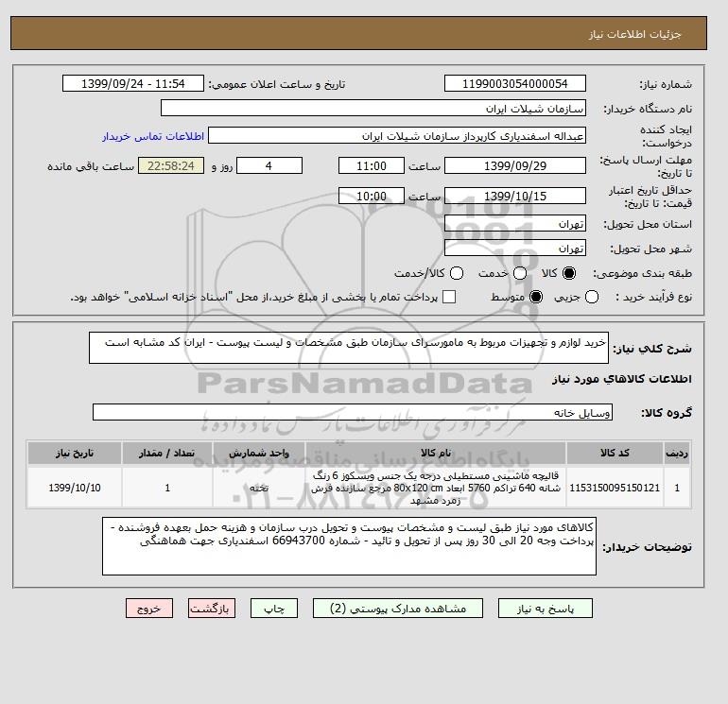Viewport: 728px width, 704px height.
Task: Click the response deadline date 1399/09/29
Action: tap(515, 165)
